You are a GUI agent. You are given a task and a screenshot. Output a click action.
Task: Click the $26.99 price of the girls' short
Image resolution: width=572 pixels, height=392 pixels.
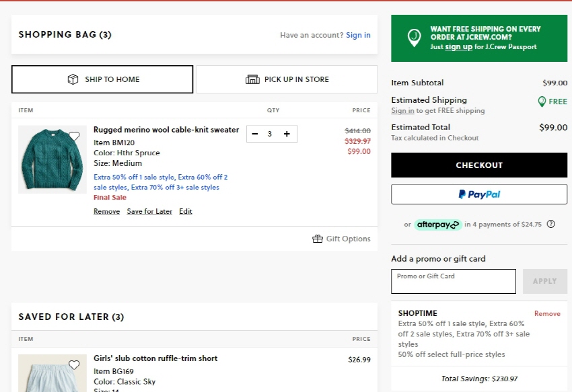[x=359, y=360]
